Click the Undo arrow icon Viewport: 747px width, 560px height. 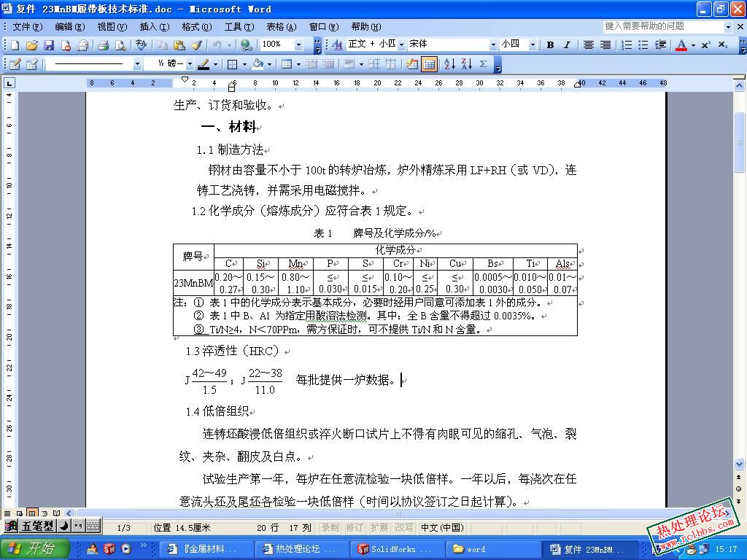pyautogui.click(x=217, y=45)
